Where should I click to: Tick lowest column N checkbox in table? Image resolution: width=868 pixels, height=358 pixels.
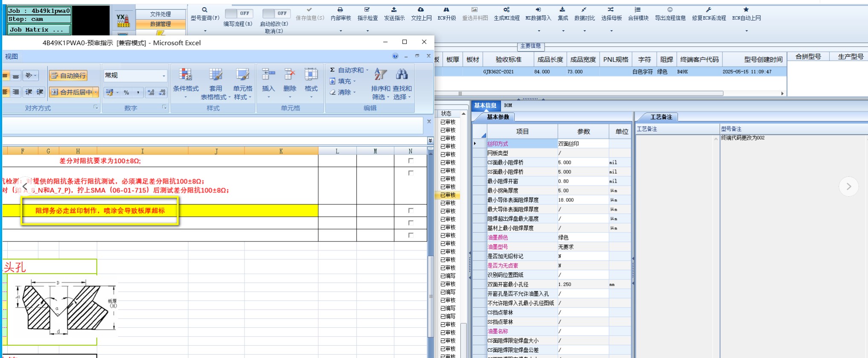tap(411, 235)
